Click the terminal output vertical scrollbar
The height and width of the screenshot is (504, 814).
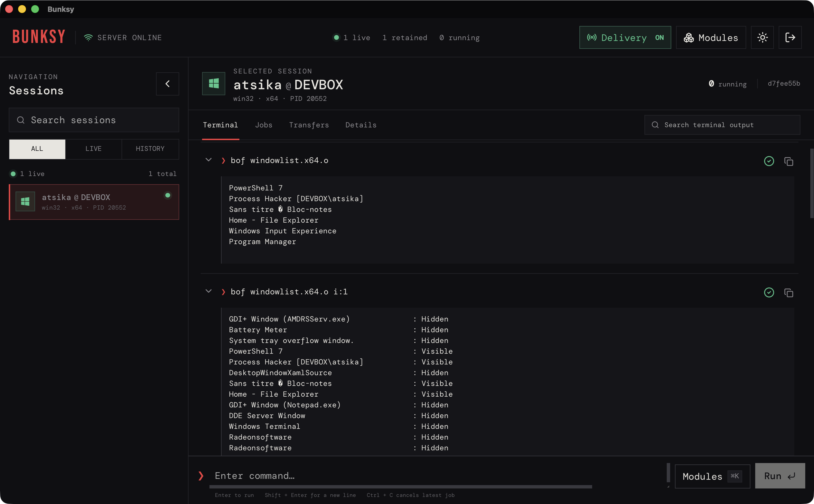point(812,183)
